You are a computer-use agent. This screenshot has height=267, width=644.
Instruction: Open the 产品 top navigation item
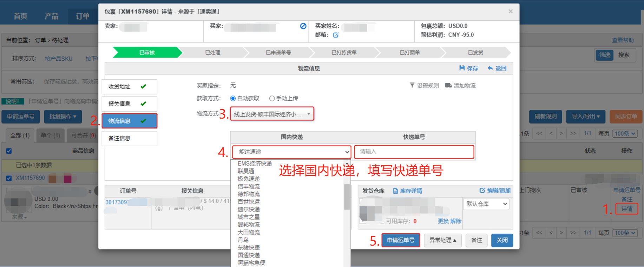[x=52, y=16]
